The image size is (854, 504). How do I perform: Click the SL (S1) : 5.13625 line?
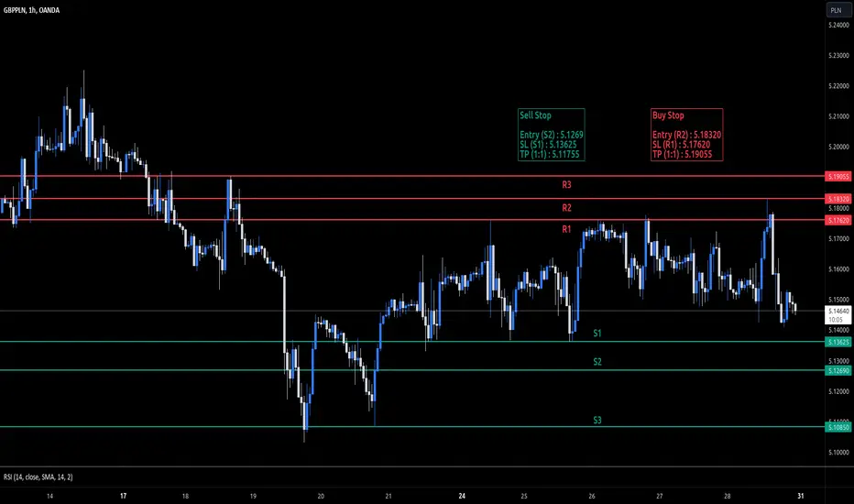(548, 145)
